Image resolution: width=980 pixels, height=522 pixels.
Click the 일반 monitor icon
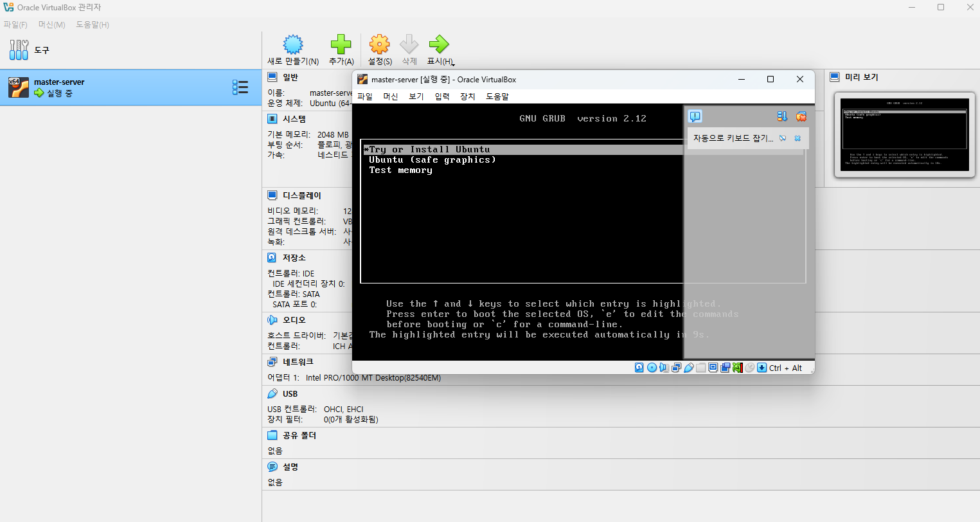point(272,77)
